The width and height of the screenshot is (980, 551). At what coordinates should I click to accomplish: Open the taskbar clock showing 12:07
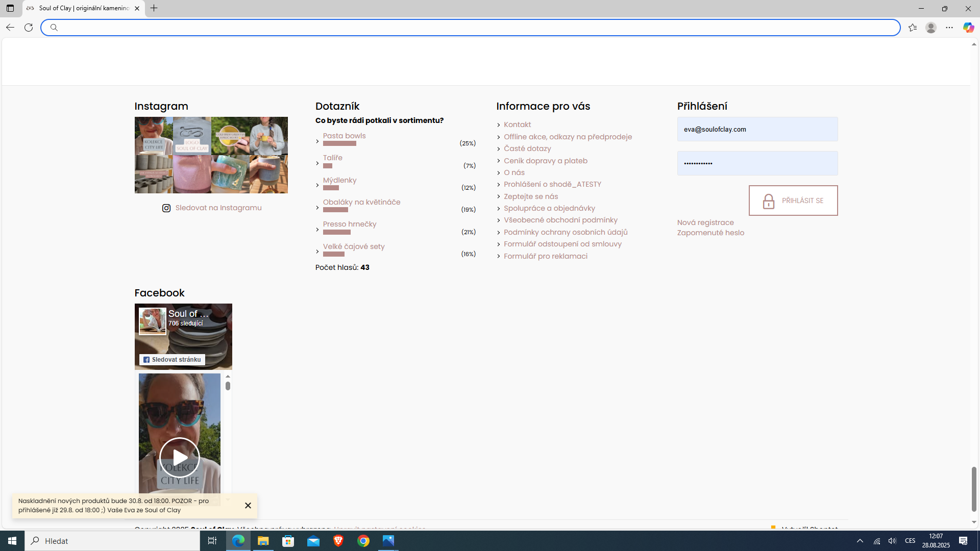point(936,541)
